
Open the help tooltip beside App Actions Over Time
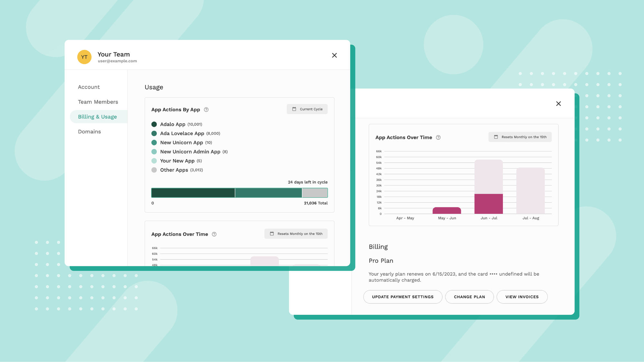(x=214, y=234)
